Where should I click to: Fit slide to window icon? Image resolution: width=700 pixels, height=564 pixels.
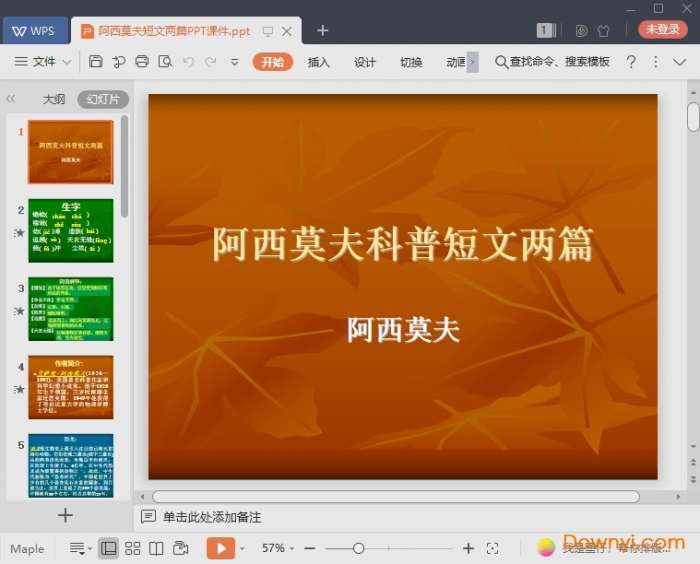tap(492, 548)
